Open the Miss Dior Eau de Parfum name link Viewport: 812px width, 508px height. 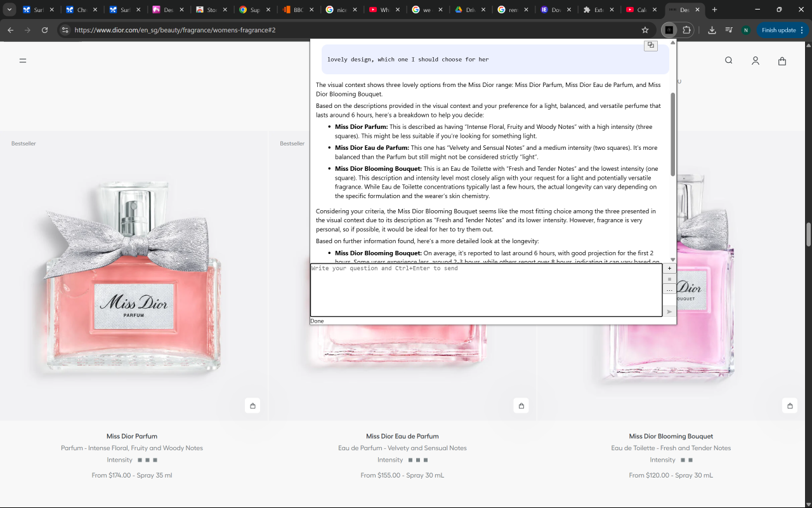(402, 436)
